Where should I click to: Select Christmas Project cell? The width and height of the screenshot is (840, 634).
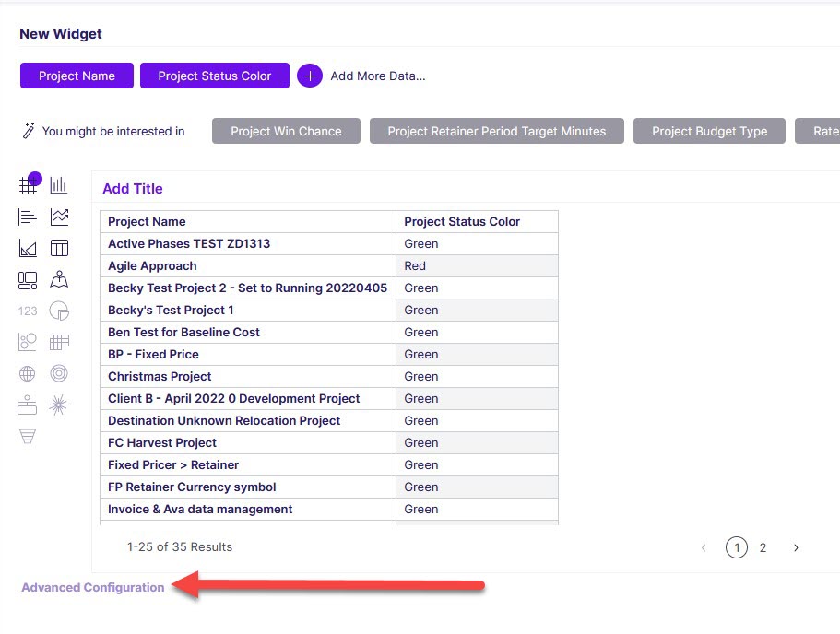tap(248, 376)
